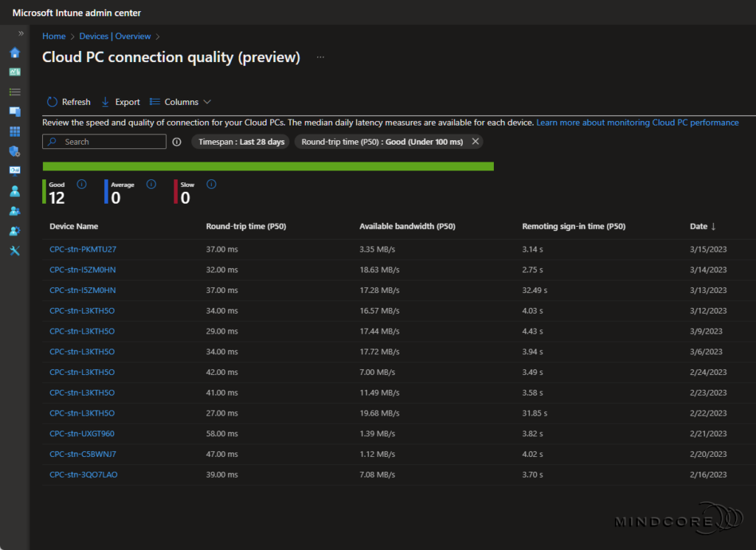Select the Home icon in the sidebar
Screen dimensions: 756x550
14,52
